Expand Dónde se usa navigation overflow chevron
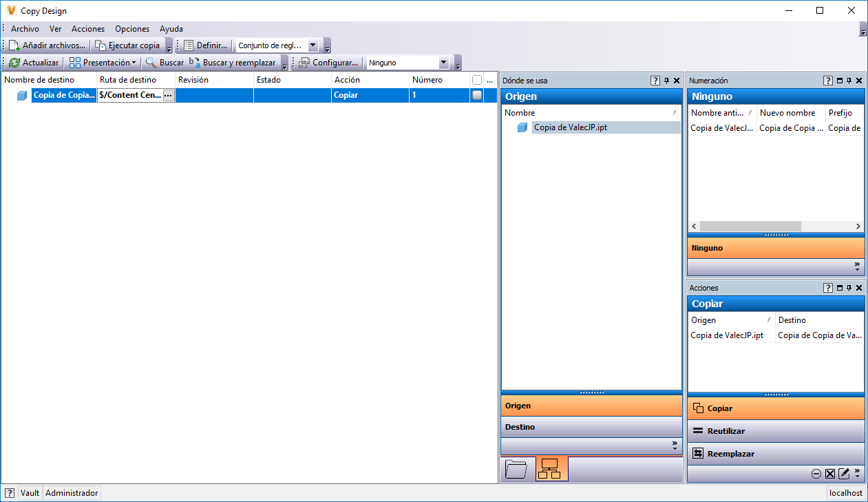This screenshot has width=868, height=502. [675, 446]
